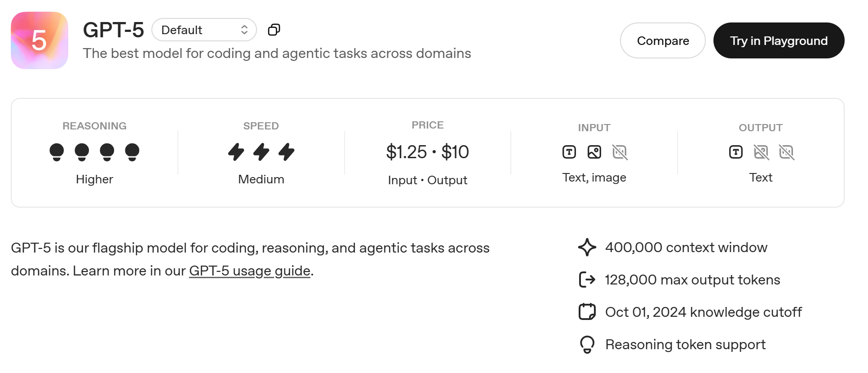Click the last speed lightning bolt icon
The width and height of the screenshot is (868, 373).
pos(286,152)
